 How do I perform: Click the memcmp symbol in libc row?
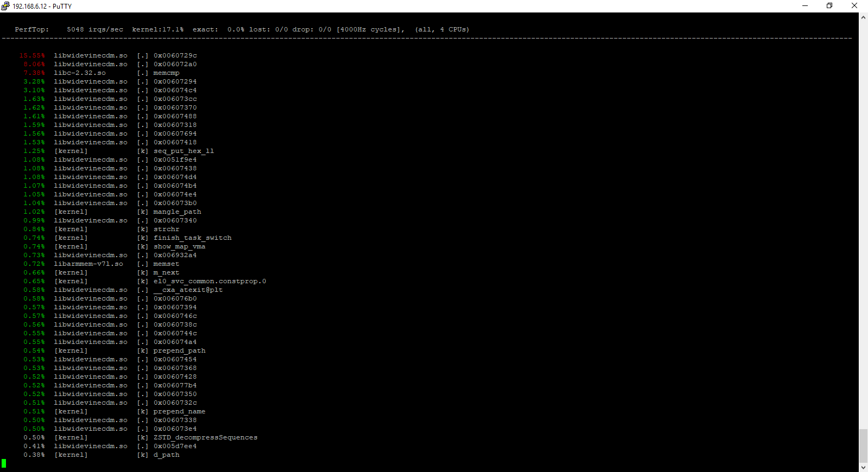(166, 73)
